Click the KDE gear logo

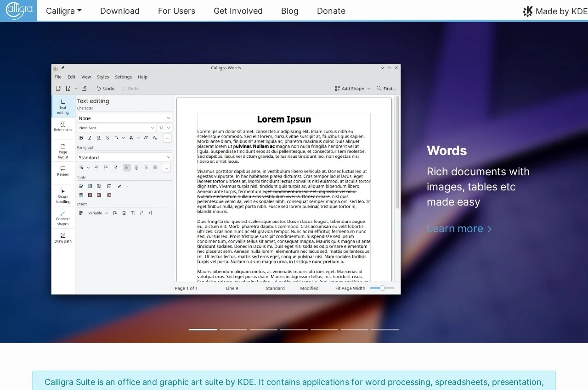pos(528,11)
